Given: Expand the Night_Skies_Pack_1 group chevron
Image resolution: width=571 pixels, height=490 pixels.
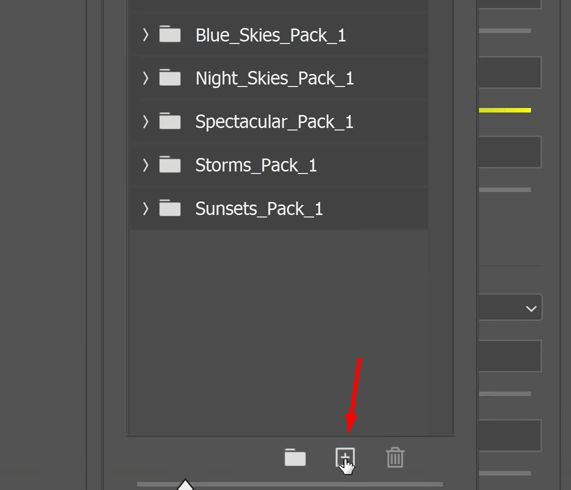Looking at the screenshot, I should tap(145, 78).
